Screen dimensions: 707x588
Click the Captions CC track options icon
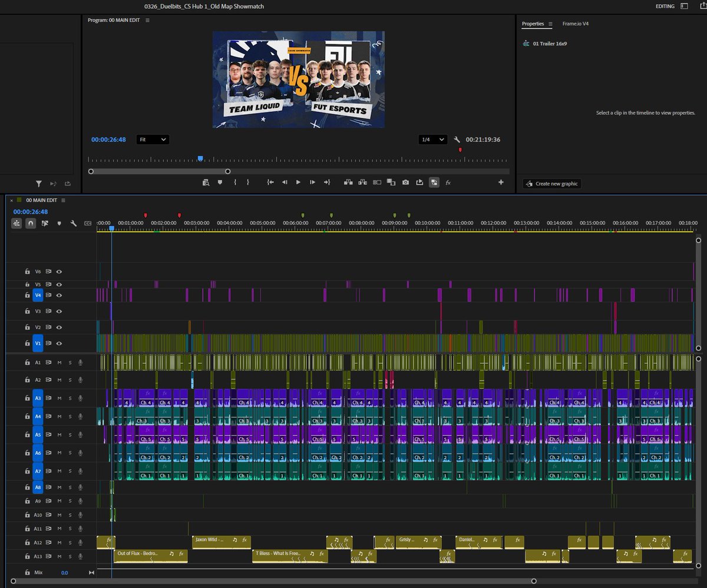(x=88, y=224)
